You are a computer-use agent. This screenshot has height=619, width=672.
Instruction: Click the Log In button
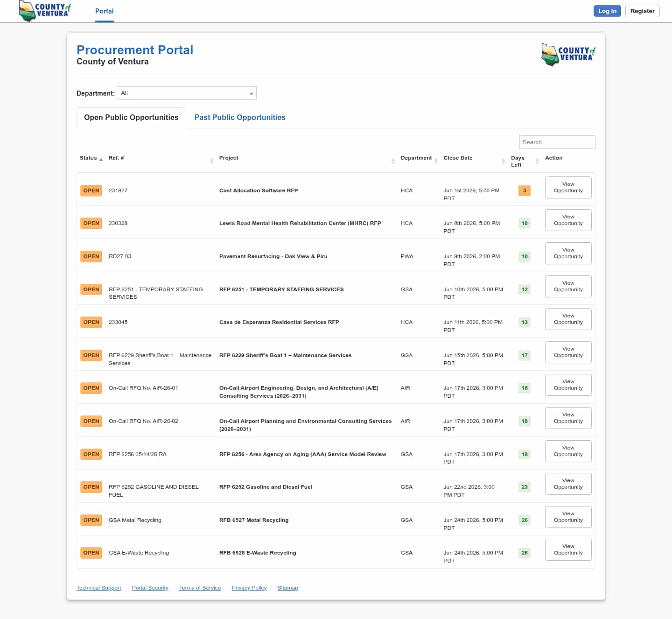[607, 11]
